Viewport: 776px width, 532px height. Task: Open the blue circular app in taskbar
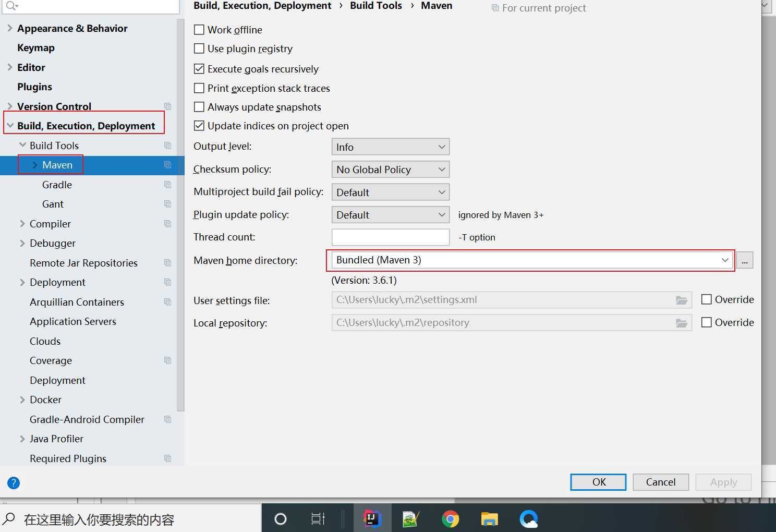pos(529,519)
